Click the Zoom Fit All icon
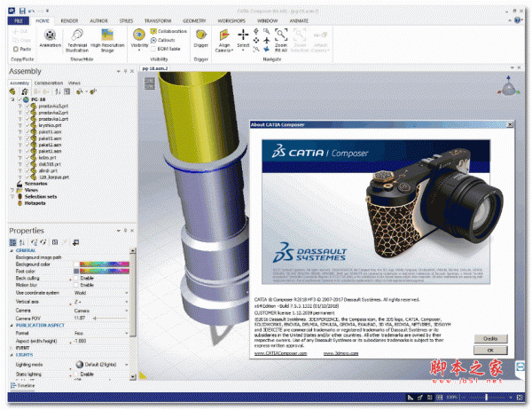 pyautogui.click(x=281, y=35)
